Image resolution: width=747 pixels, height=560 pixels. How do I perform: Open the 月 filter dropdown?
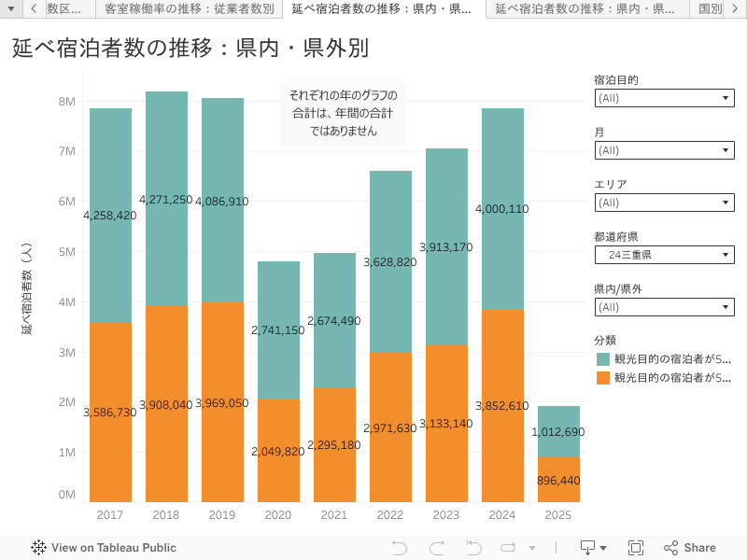point(664,150)
